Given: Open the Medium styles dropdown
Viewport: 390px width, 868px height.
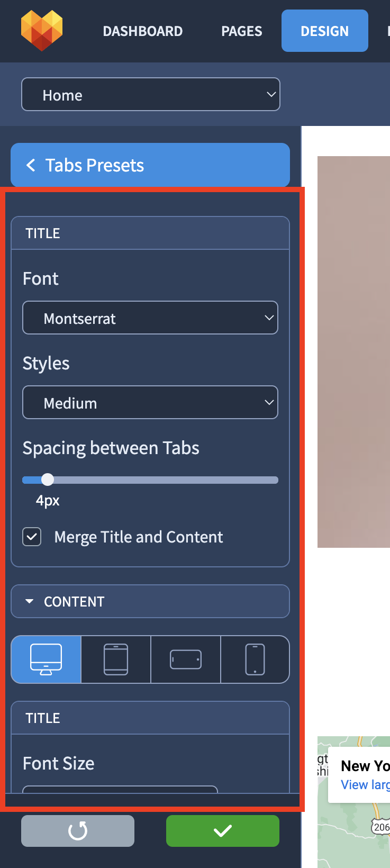Looking at the screenshot, I should [150, 402].
